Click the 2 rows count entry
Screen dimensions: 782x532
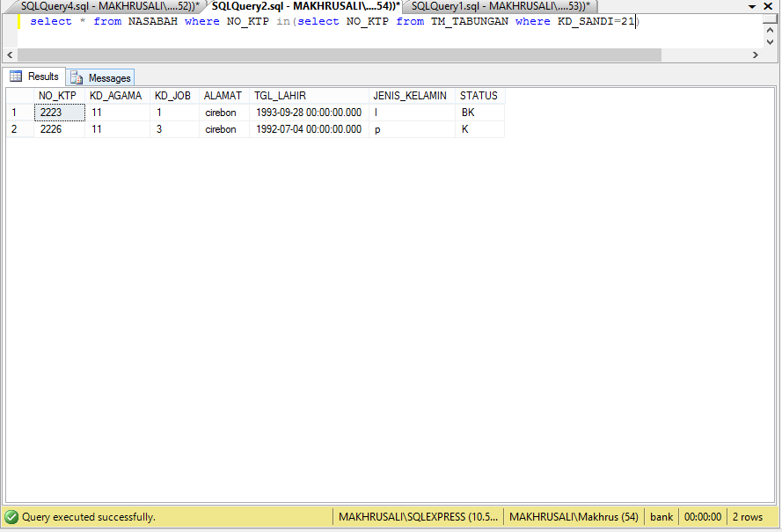(x=748, y=517)
